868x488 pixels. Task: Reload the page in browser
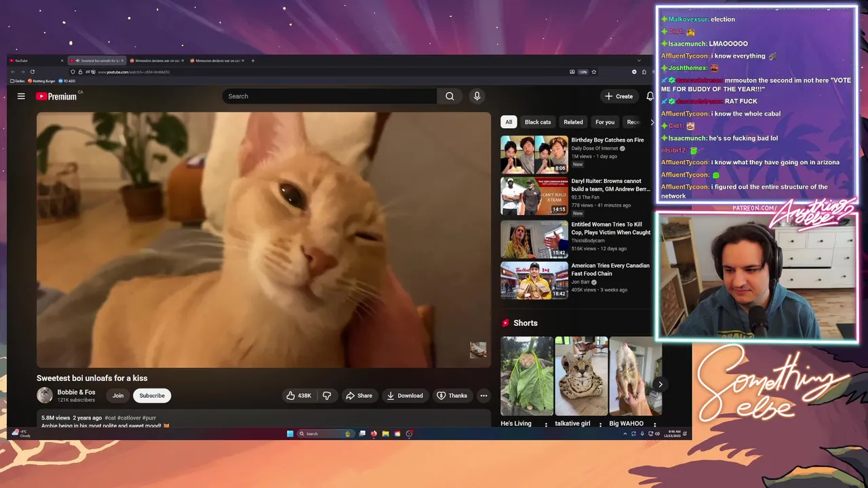click(x=32, y=72)
